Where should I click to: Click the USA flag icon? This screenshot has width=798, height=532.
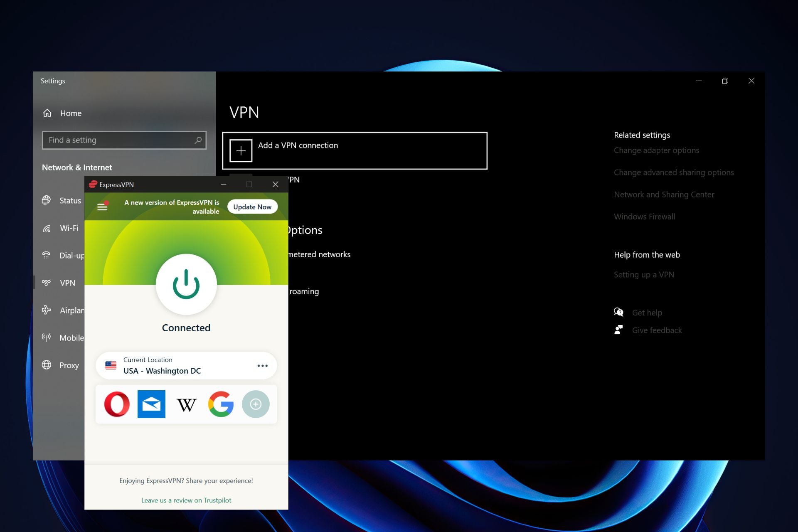tap(111, 366)
